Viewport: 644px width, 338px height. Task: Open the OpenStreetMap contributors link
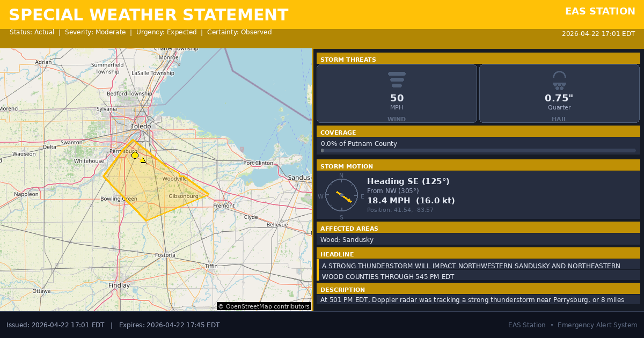coord(264,306)
